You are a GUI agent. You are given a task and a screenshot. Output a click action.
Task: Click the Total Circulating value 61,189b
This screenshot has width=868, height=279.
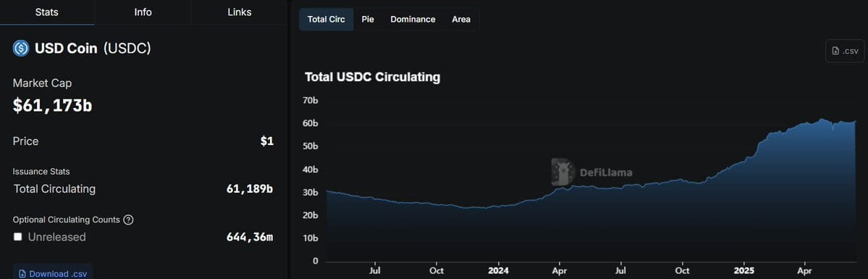click(250, 189)
